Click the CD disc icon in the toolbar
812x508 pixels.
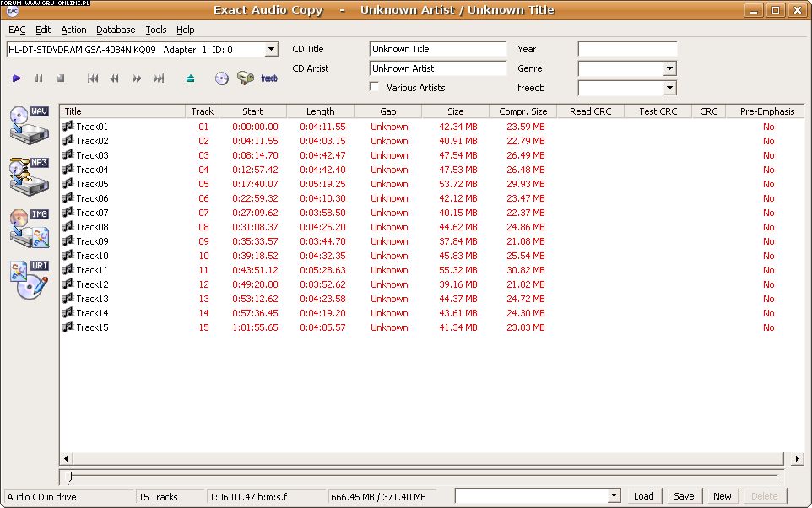[x=222, y=78]
